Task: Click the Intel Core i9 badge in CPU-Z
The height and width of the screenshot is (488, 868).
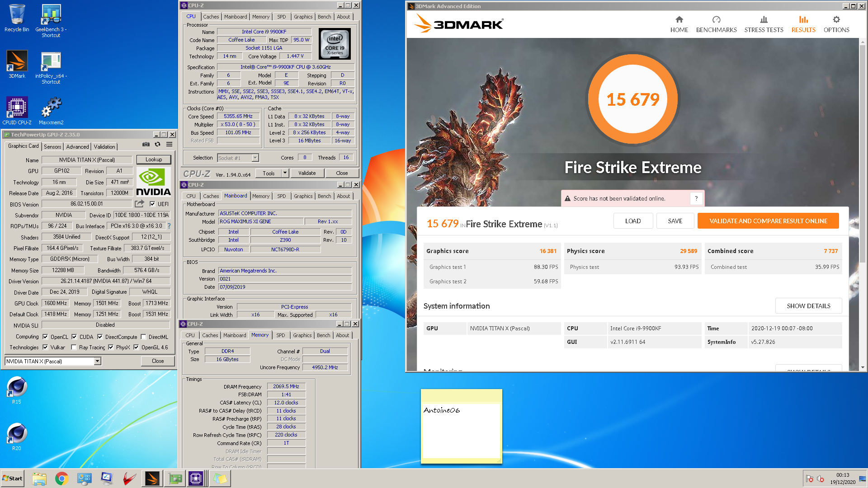Action: [335, 44]
